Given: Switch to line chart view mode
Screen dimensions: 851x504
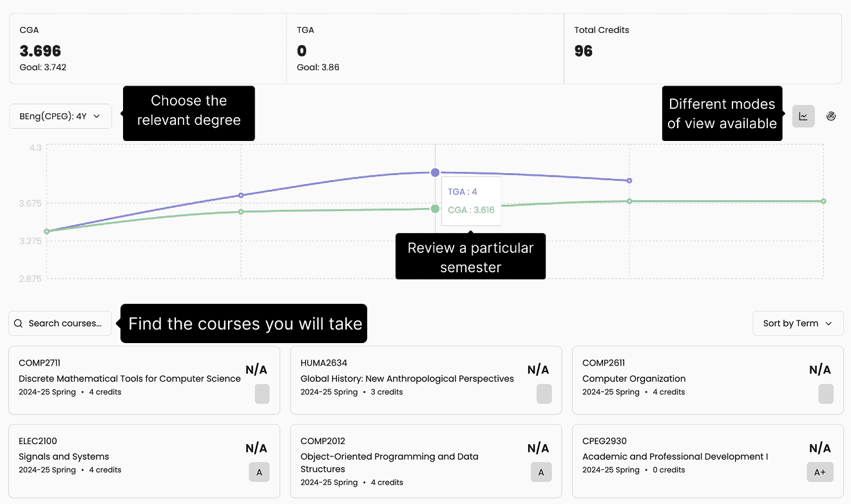Looking at the screenshot, I should (803, 116).
